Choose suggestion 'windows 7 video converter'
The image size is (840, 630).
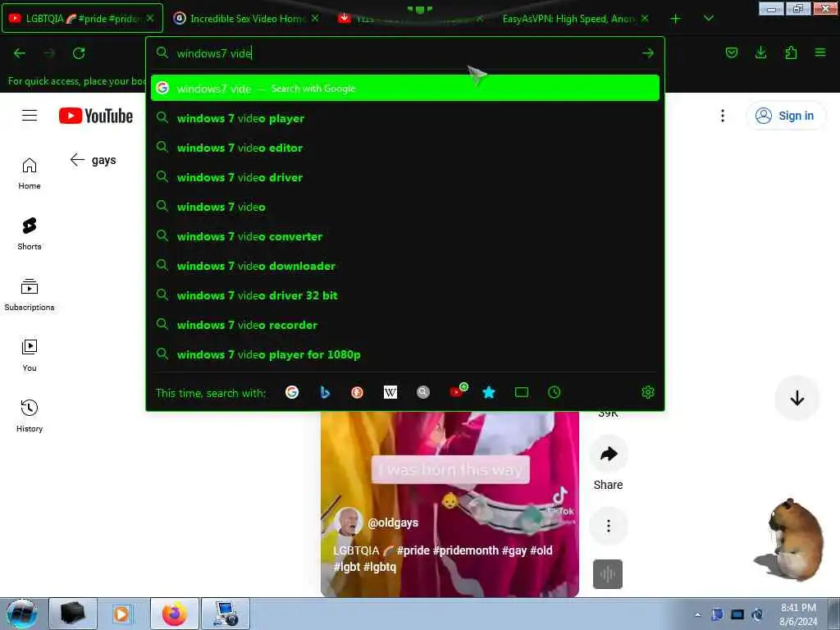[x=405, y=236]
